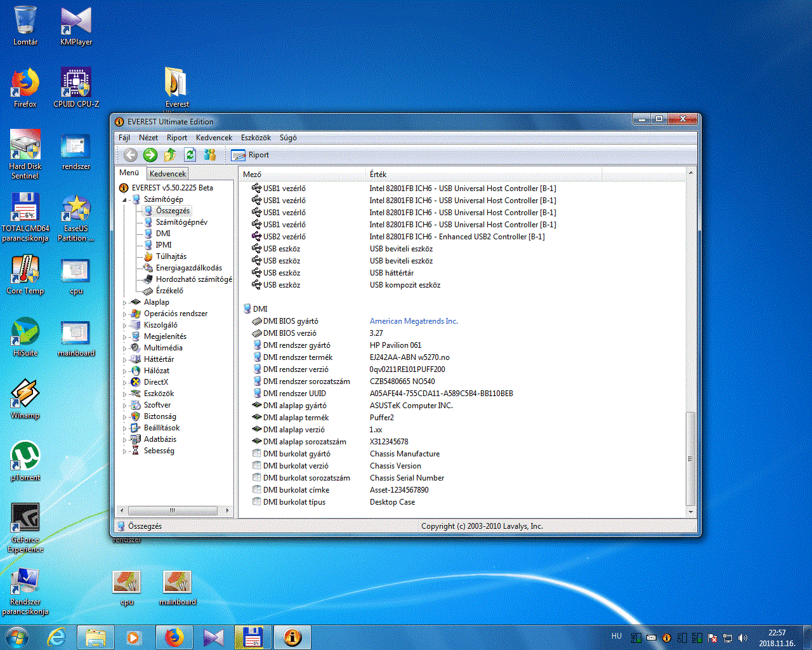This screenshot has width=812, height=650.
Task: Open the Riport menu in the menu bar
Action: (x=177, y=138)
